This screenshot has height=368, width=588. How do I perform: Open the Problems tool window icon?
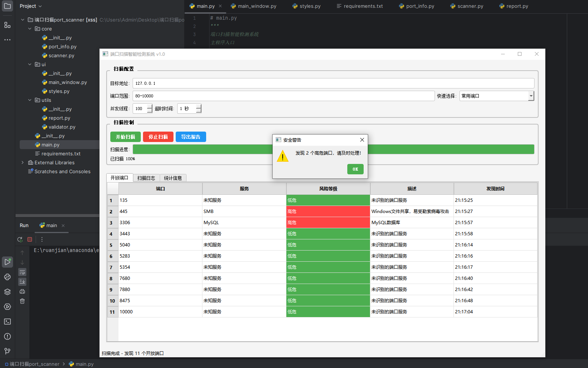point(7,336)
